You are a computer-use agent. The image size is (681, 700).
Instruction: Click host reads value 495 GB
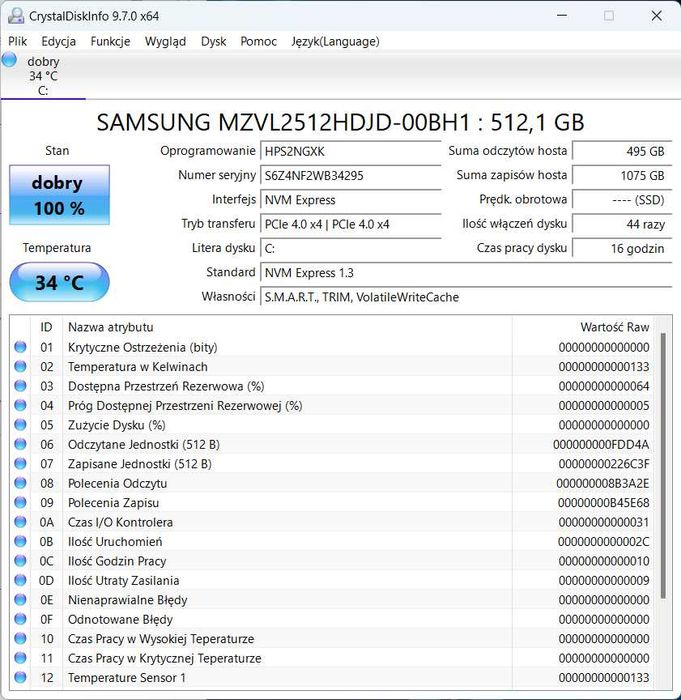tap(622, 151)
